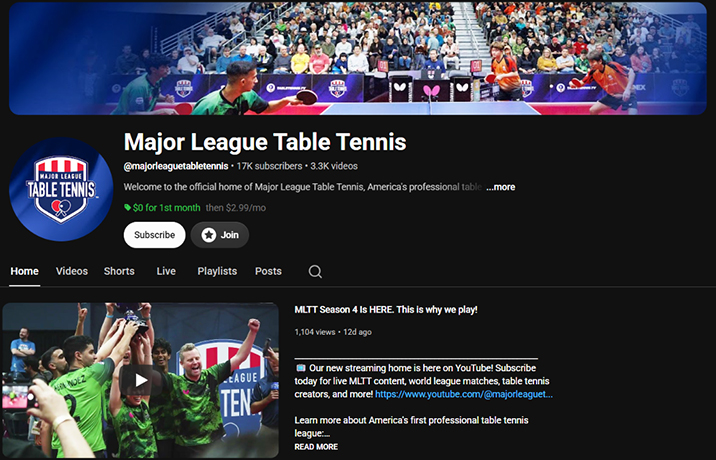
Task: Open the Shorts tab
Action: point(119,271)
